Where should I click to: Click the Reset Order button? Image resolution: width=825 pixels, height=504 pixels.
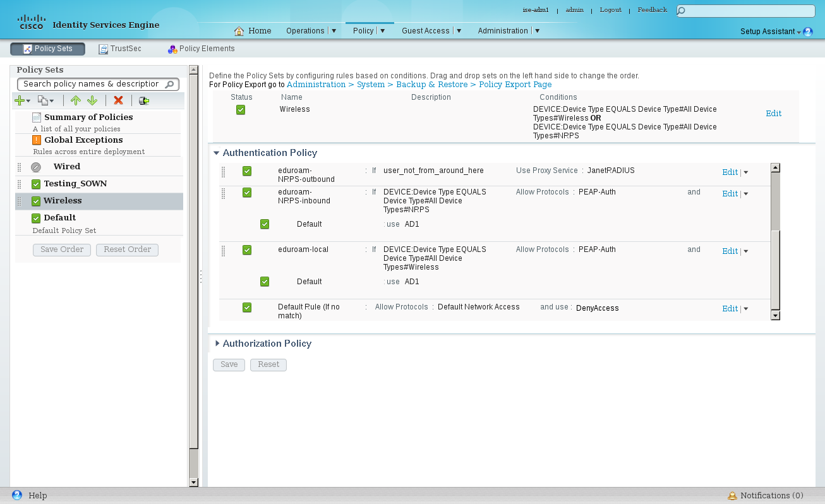click(127, 249)
